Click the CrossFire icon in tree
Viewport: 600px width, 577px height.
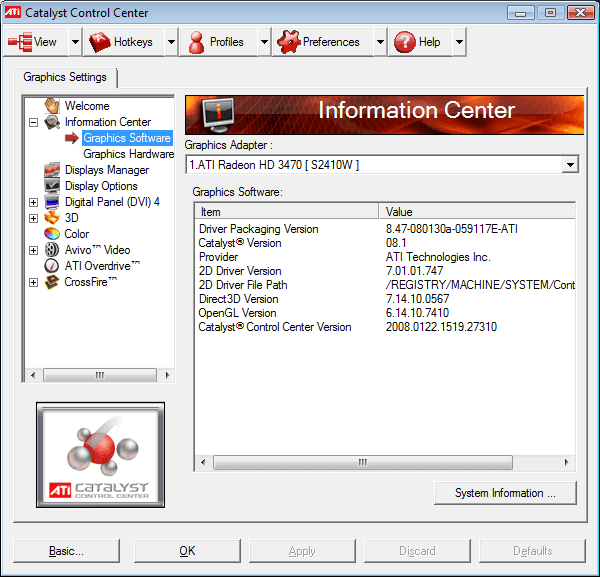(x=52, y=282)
